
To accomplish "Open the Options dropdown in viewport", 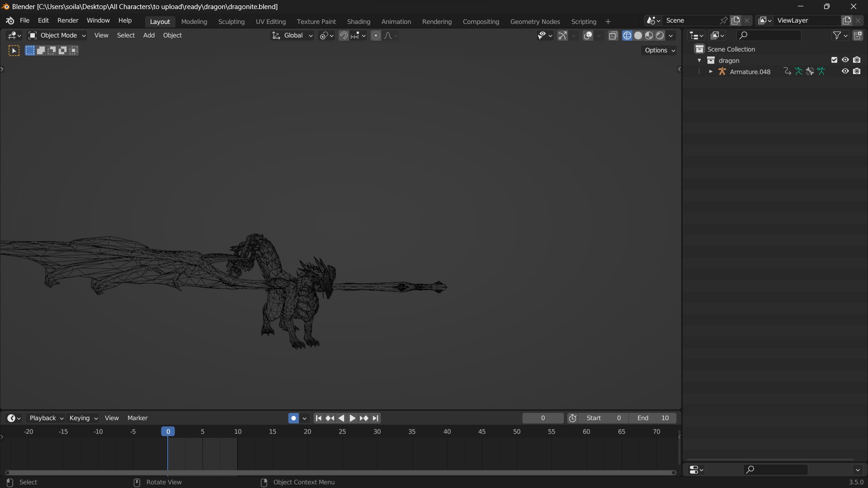I will point(660,50).
